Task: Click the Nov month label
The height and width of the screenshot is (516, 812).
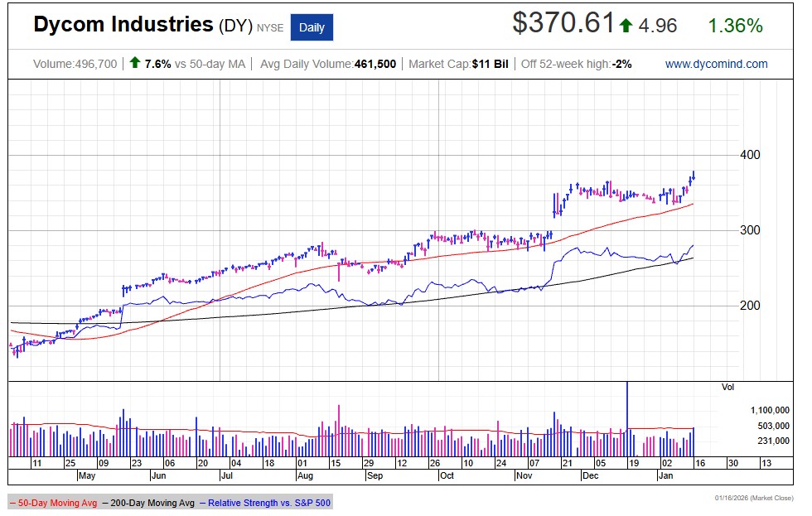Action: (524, 475)
